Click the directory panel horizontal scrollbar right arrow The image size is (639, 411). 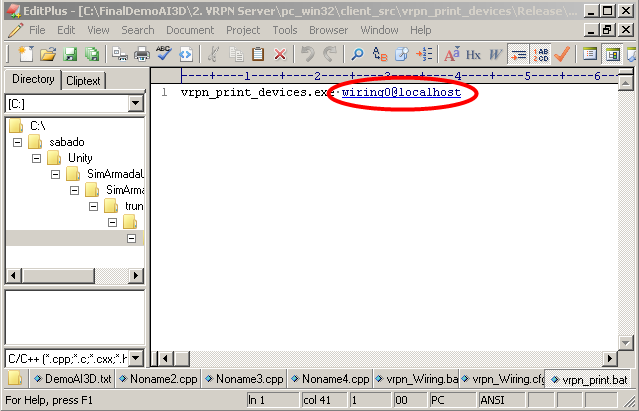[137, 276]
